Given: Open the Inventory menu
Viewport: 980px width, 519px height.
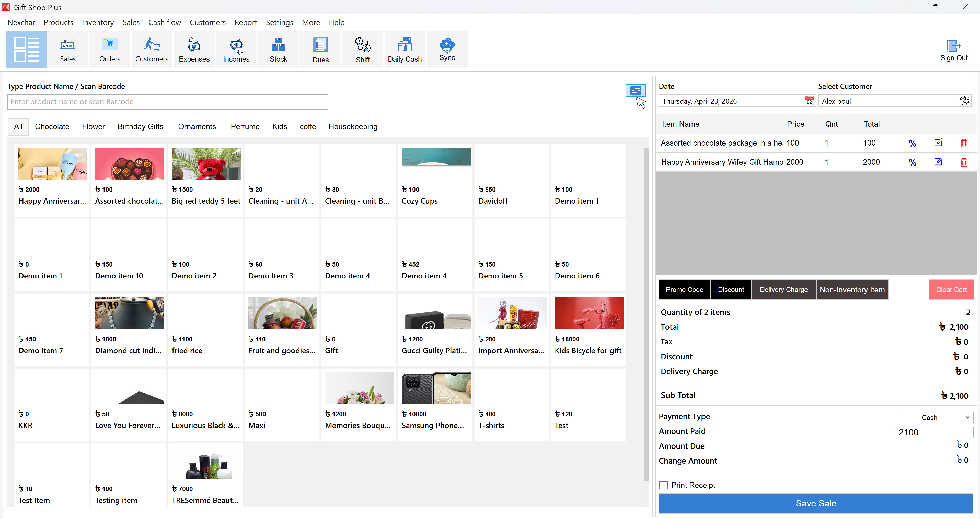Looking at the screenshot, I should [98, 22].
